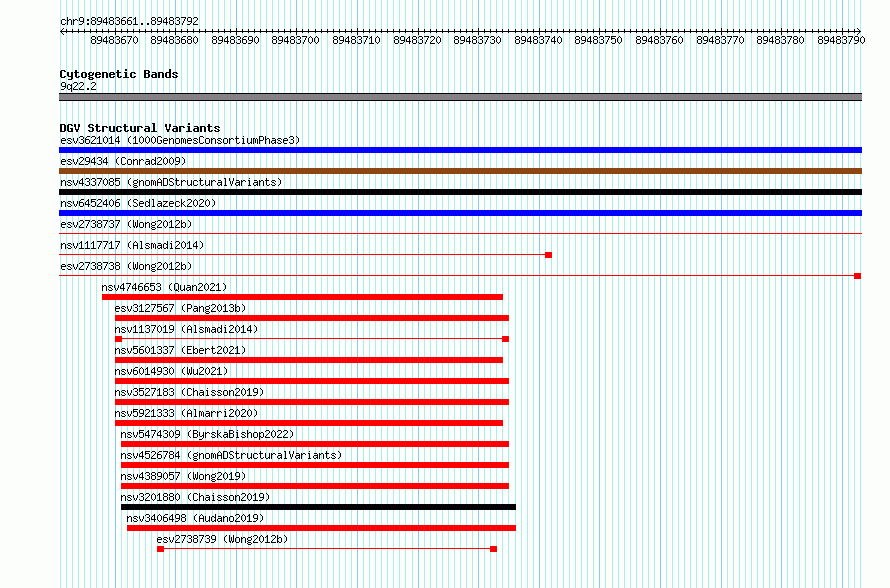The width and height of the screenshot is (890, 588).
Task: Open nsv3527183 (Chaisson2019) variant label
Action: [x=189, y=392]
